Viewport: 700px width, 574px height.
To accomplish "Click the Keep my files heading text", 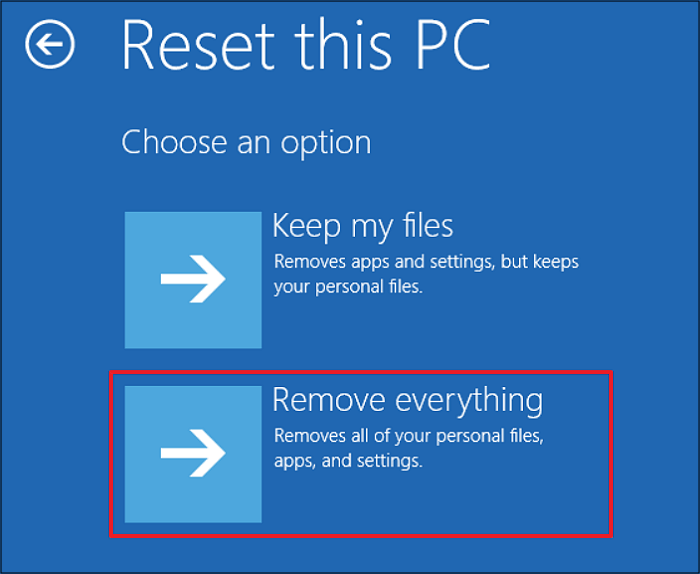I will click(362, 226).
